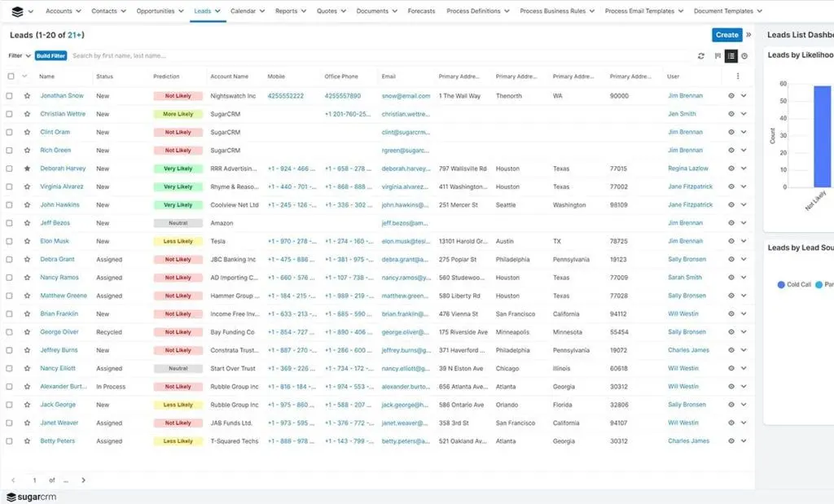
Task: Refresh the leads list
Action: click(x=701, y=56)
